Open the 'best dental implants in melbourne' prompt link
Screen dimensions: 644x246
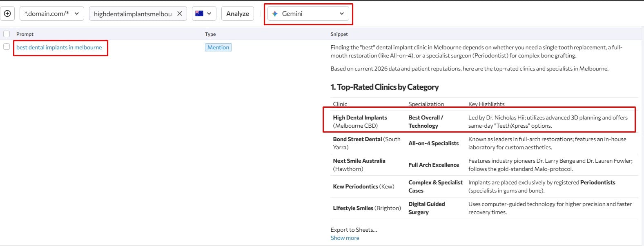pyautogui.click(x=59, y=47)
